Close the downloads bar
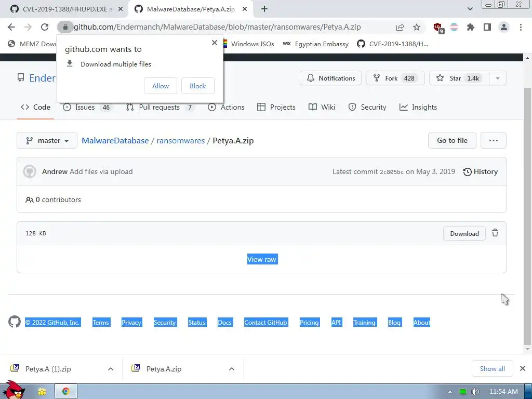Image resolution: width=532 pixels, height=399 pixels. pos(523,368)
